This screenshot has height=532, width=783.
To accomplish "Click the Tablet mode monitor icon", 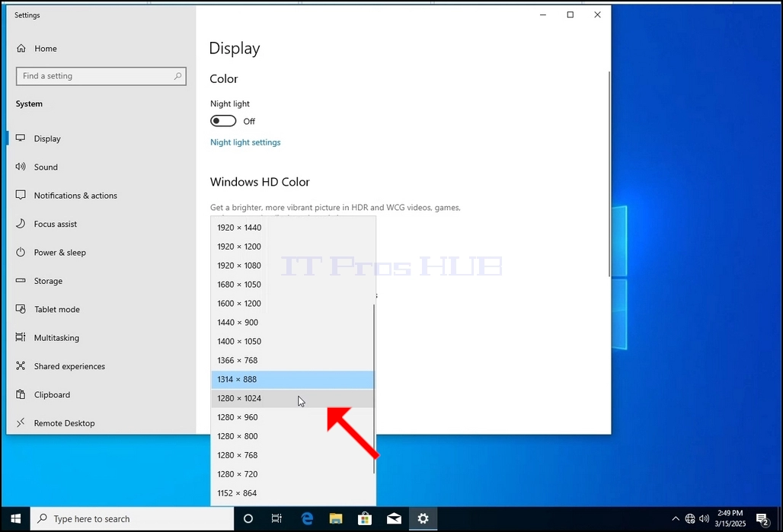I will 21,309.
